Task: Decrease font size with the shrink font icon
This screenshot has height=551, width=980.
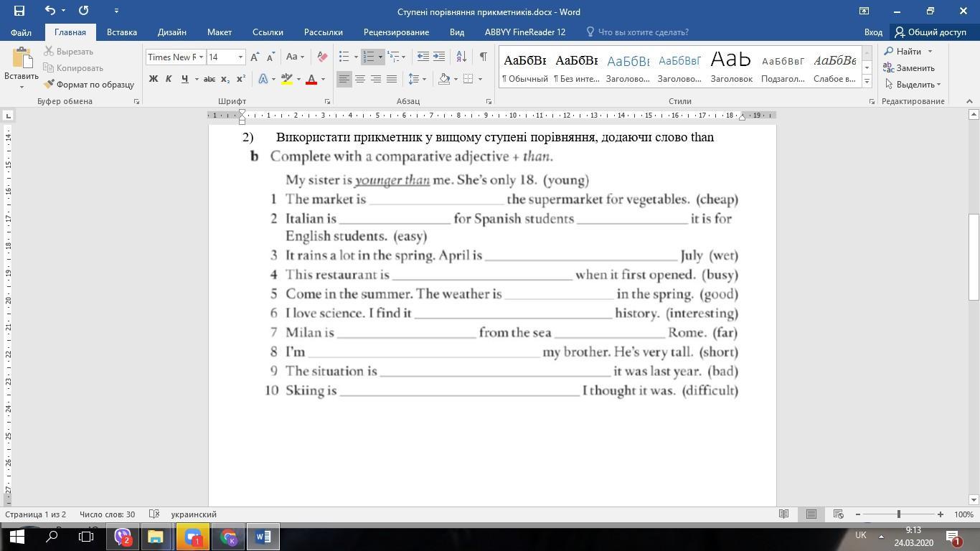Action: [270, 57]
